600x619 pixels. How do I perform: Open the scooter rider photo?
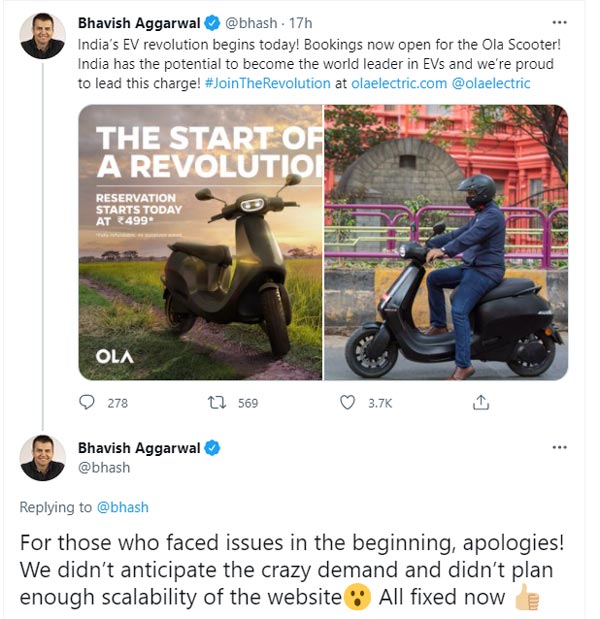tap(446, 242)
